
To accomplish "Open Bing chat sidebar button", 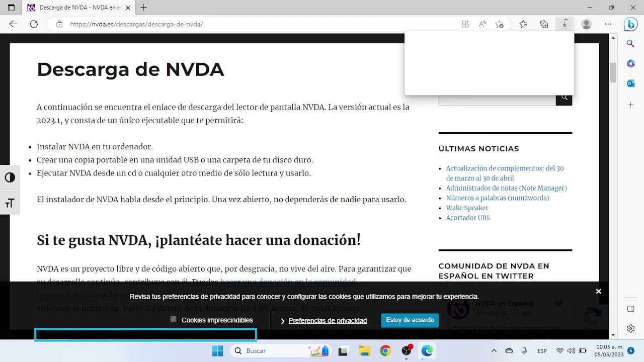I will coord(630,24).
